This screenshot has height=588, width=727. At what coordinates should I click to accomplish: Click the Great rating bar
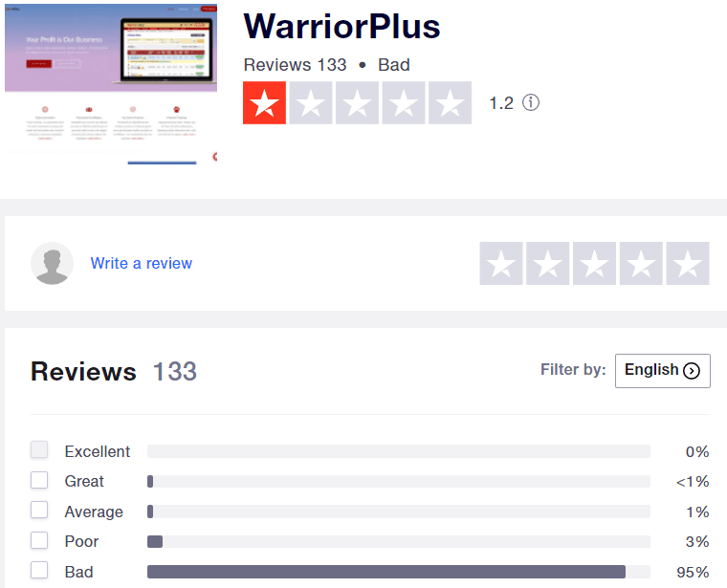399,482
